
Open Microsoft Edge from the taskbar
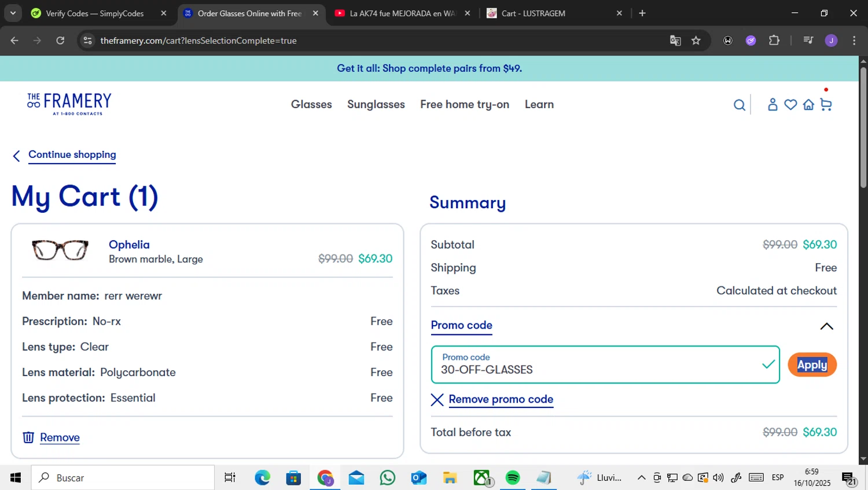[263, 478]
